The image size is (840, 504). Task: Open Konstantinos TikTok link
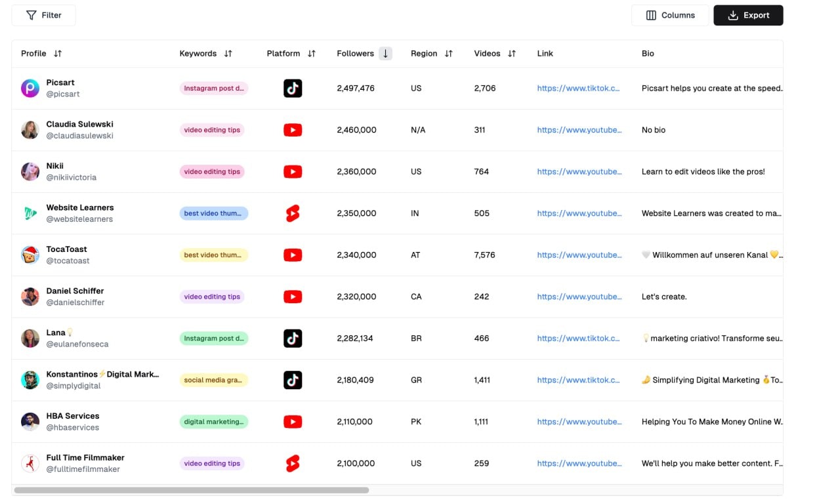578,380
